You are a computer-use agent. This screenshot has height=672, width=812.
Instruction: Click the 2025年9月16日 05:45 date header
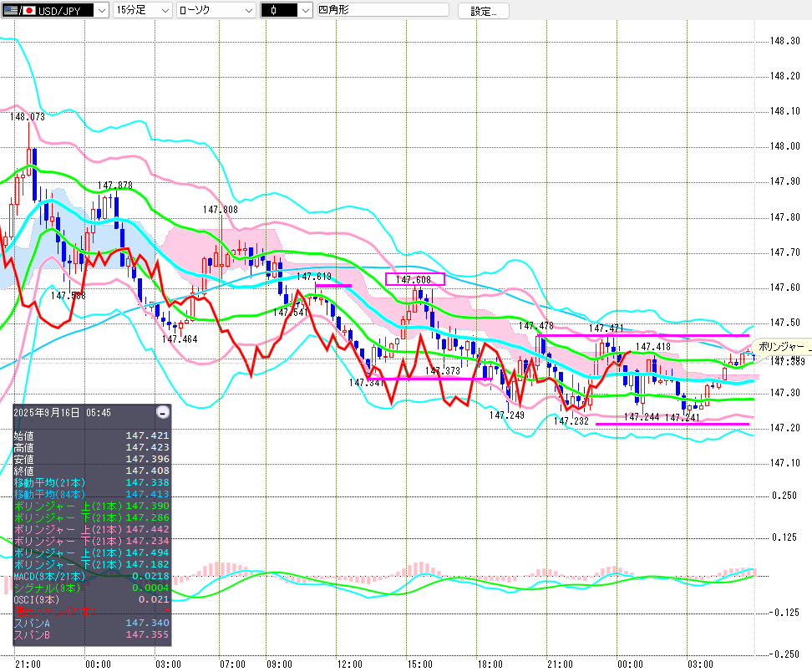point(62,412)
